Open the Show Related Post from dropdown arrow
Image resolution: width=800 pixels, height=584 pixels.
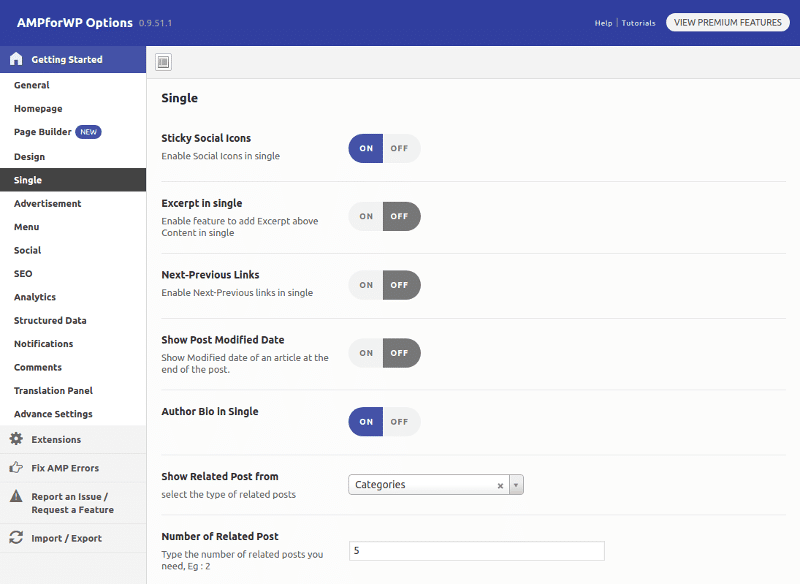[x=516, y=485]
